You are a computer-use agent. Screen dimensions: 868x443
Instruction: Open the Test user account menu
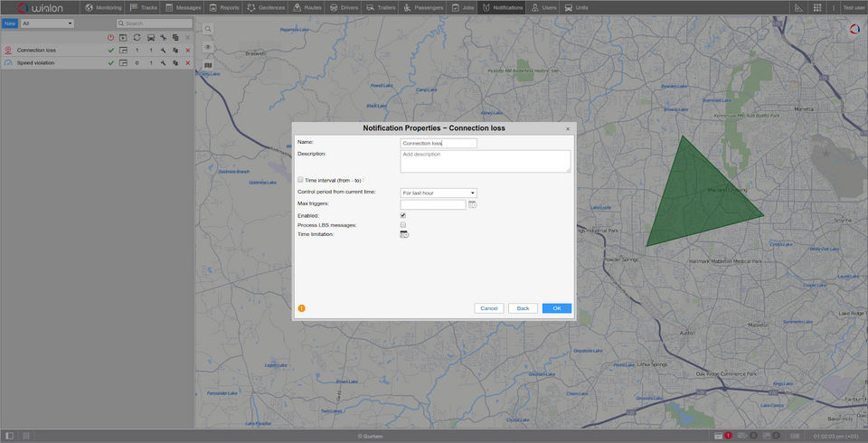[x=854, y=7]
